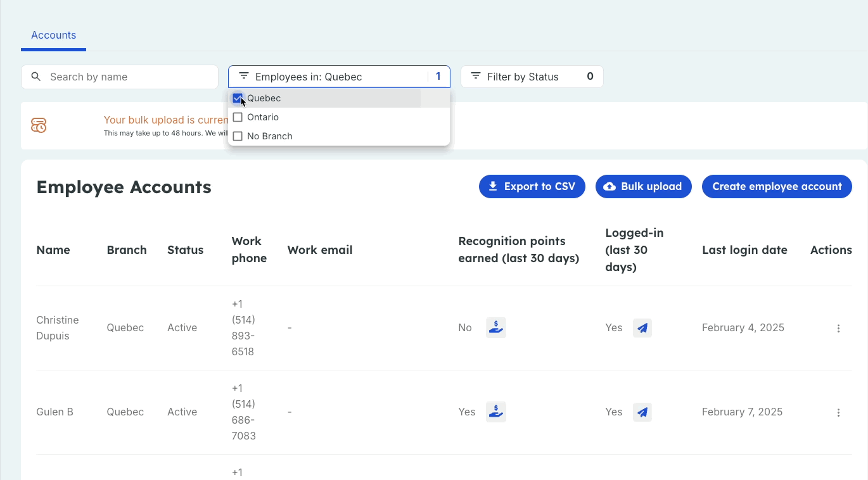Click the bulk upload pending clock icon
The image size is (868, 480).
(39, 125)
